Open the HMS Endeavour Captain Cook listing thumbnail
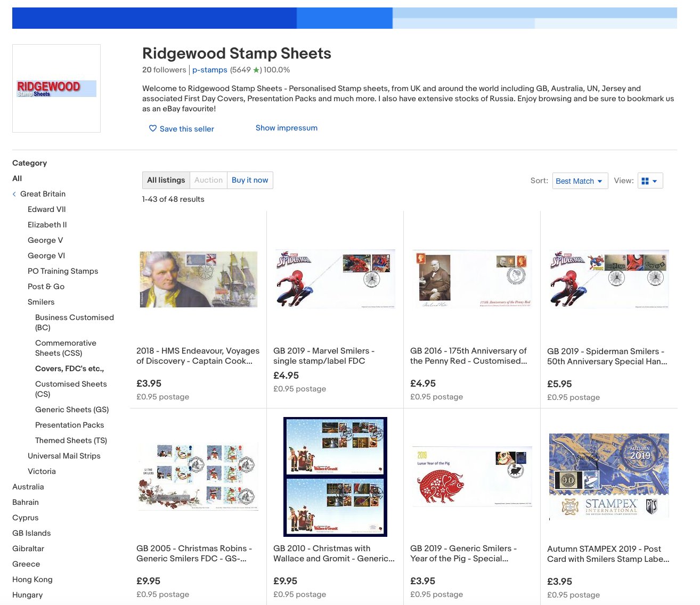700x605 pixels. click(199, 279)
